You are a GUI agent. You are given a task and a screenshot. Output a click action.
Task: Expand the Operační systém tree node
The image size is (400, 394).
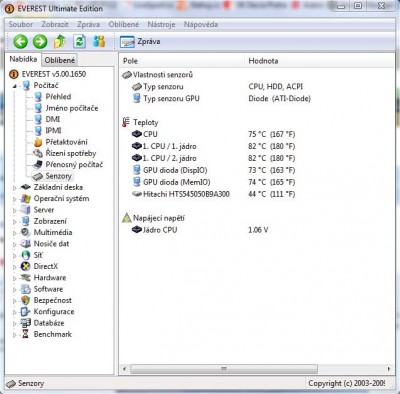14,199
